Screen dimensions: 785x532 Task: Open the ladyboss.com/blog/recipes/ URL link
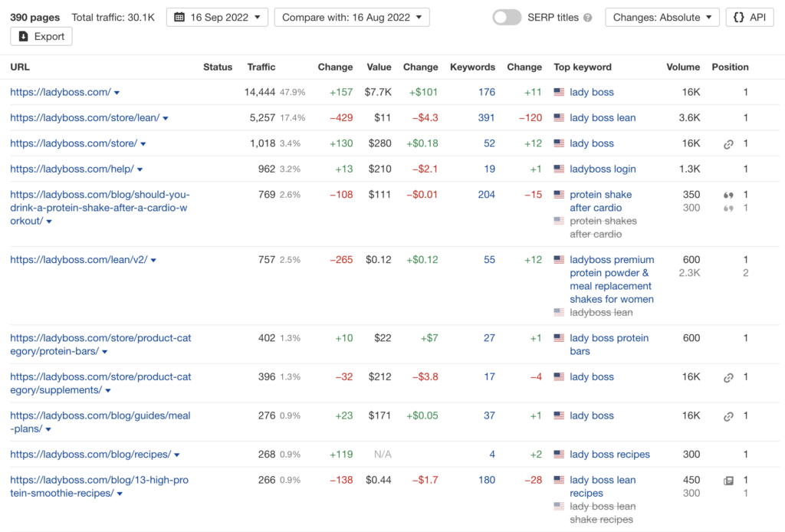[90, 455]
